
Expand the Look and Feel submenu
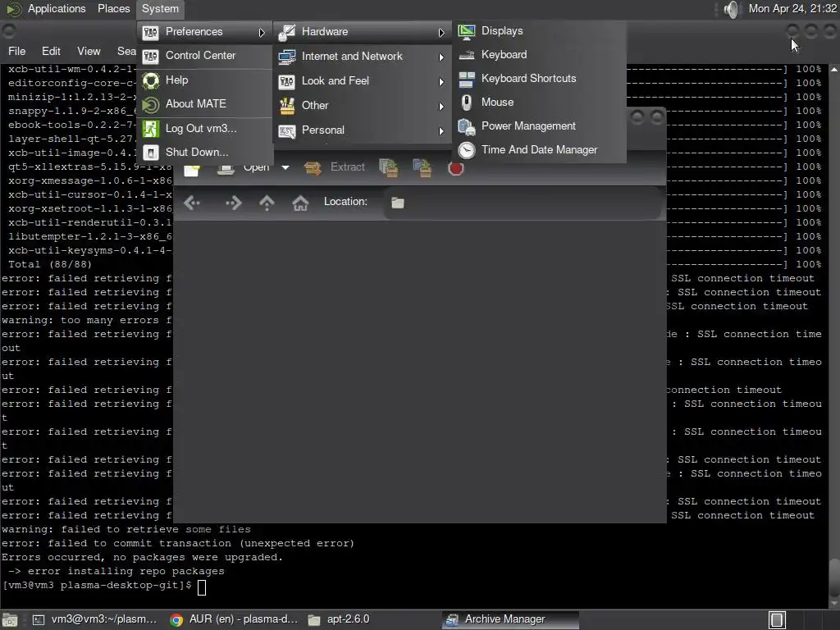click(x=441, y=81)
